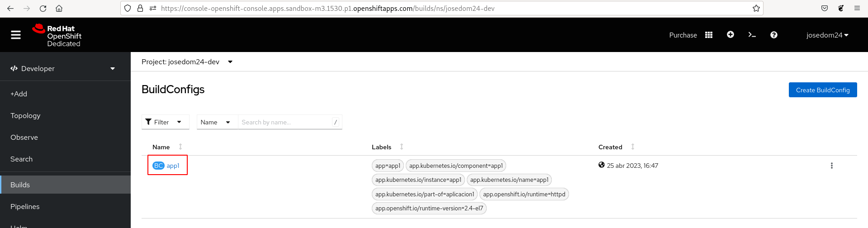Screen dimensions: 868x228
Task: Open the application launcher grid icon
Action: tap(709, 35)
